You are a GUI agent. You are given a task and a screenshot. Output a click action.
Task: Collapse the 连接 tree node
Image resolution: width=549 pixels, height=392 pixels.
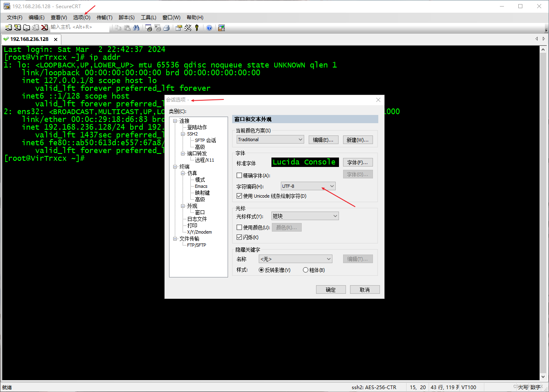(x=175, y=121)
